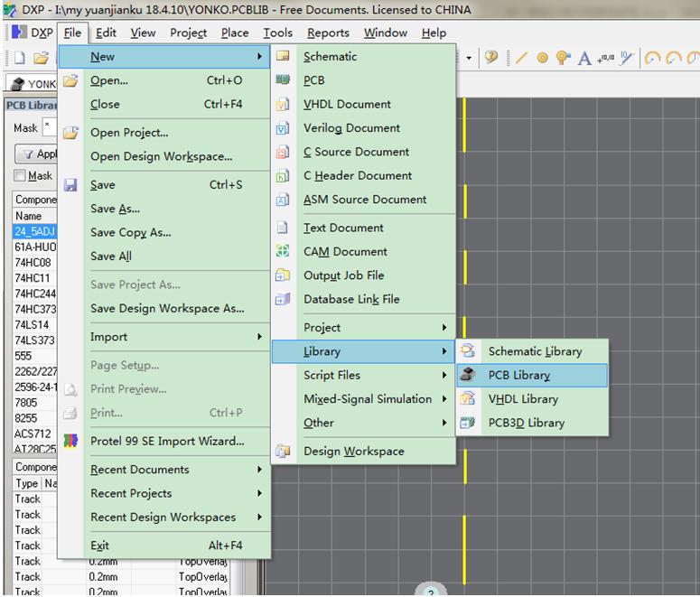Image resolution: width=700 pixels, height=597 pixels.
Task: Open the toolbar dropdown arrow
Action: (x=469, y=58)
